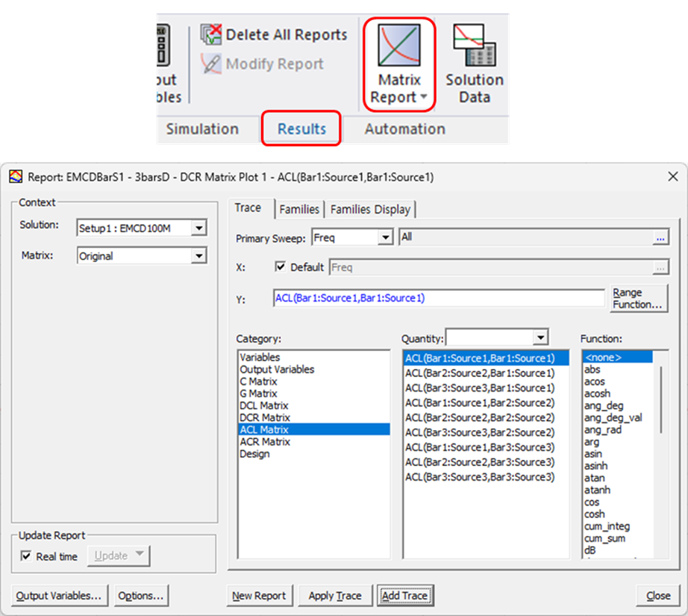688x616 pixels.
Task: Click the Add Trace button
Action: point(404,596)
